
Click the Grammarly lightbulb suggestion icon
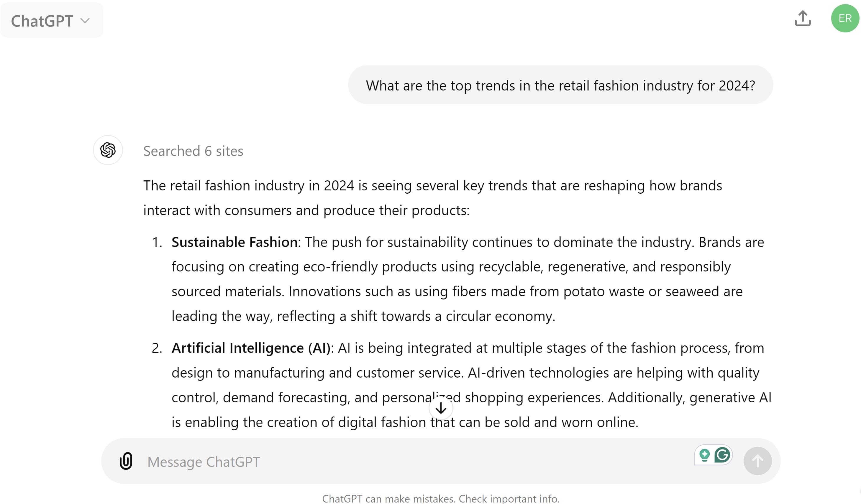coord(704,455)
